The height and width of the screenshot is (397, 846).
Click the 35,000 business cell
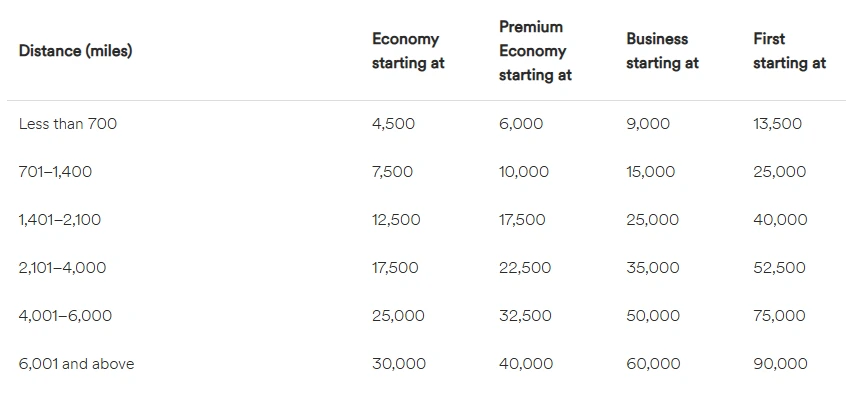(x=653, y=268)
